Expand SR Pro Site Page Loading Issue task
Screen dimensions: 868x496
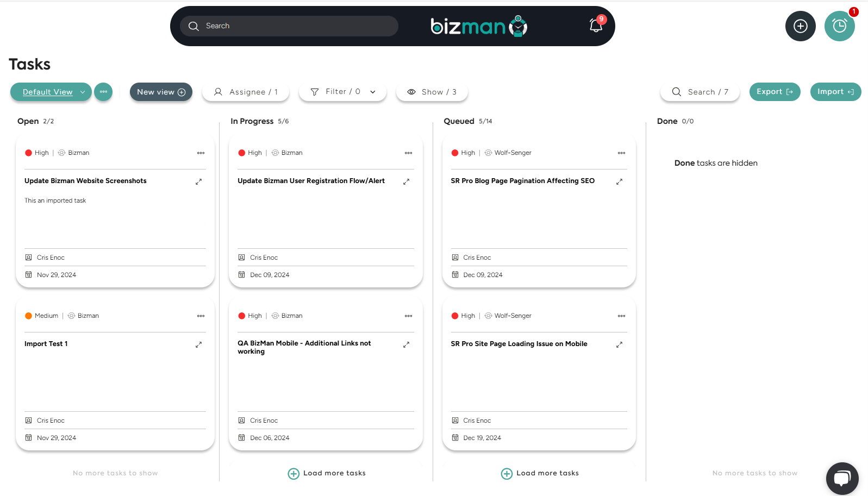tap(619, 345)
